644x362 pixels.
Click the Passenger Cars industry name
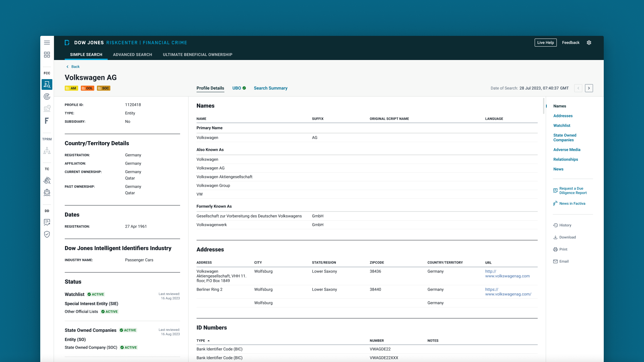(139, 260)
